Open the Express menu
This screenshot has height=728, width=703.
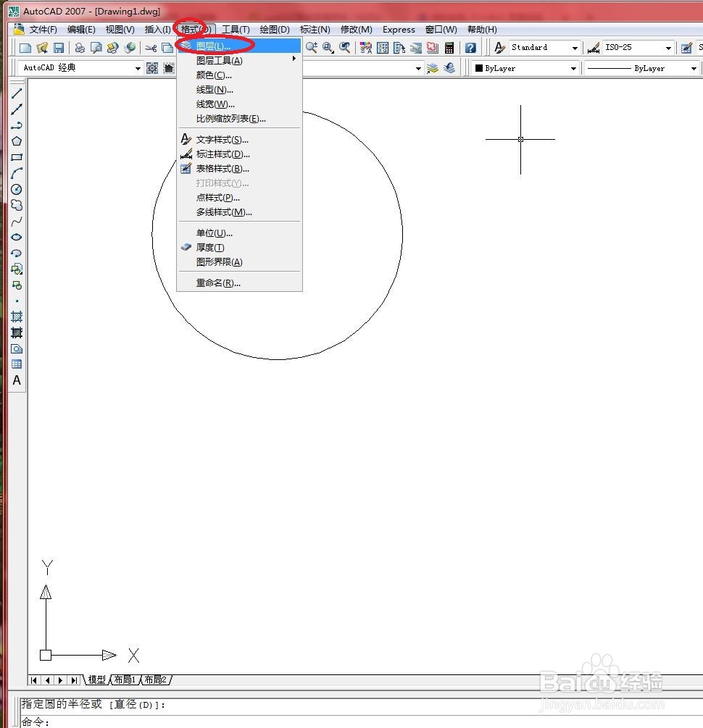point(399,29)
